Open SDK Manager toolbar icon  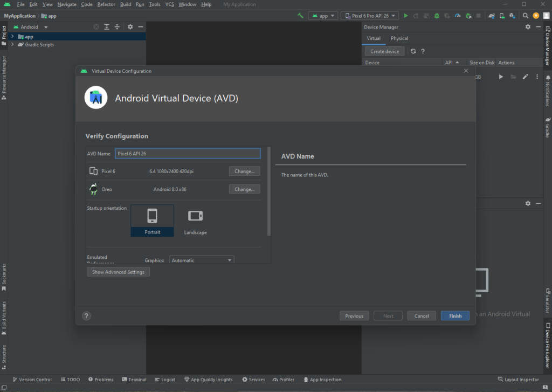click(513, 16)
